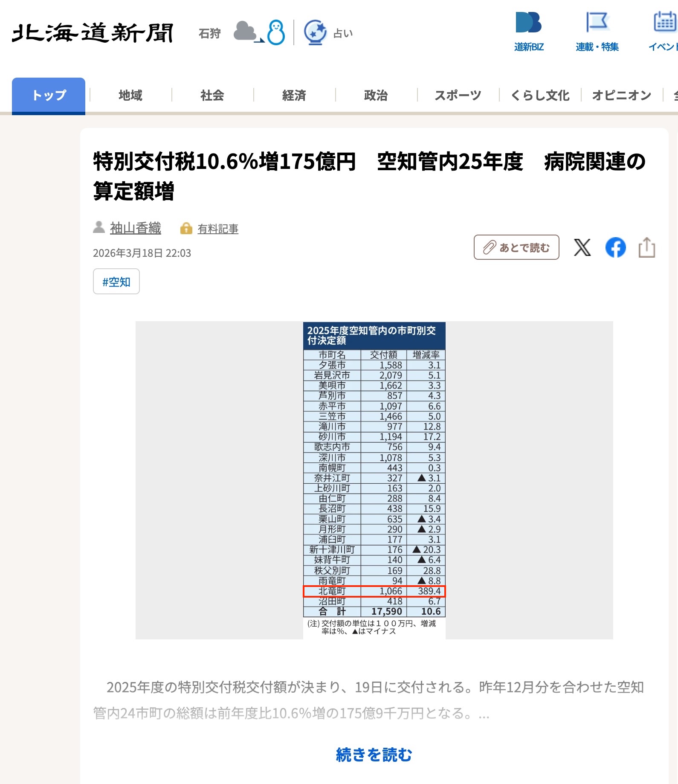Click the あとで読む save button
Image resolution: width=678 pixels, height=784 pixels.
pyautogui.click(x=516, y=247)
